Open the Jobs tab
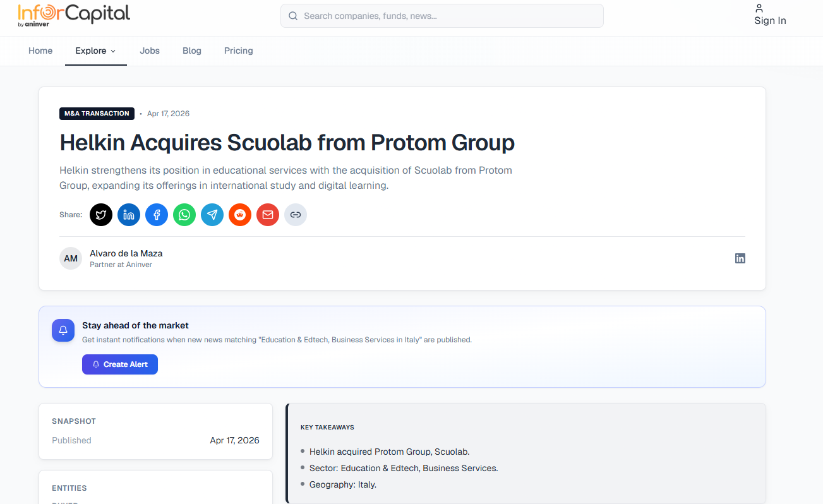Viewport: 823px width, 504px height. (x=150, y=51)
